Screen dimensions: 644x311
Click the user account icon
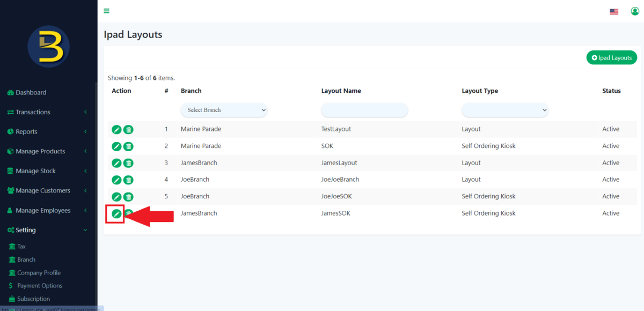[x=634, y=11]
